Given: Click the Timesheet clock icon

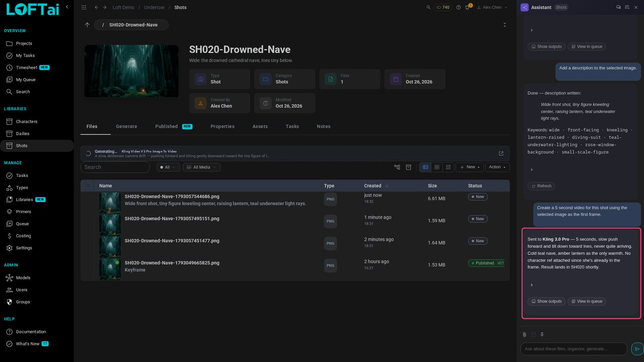Looking at the screenshot, I should [9, 67].
